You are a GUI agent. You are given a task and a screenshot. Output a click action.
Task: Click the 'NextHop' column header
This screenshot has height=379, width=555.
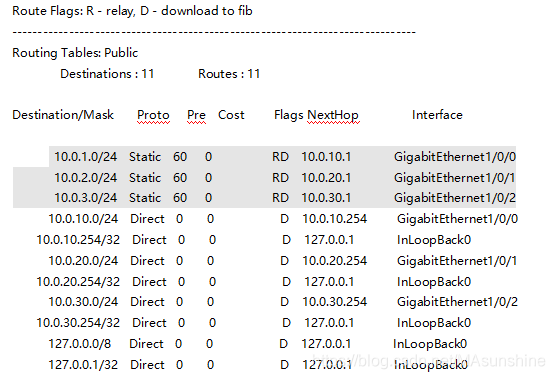tap(333, 115)
